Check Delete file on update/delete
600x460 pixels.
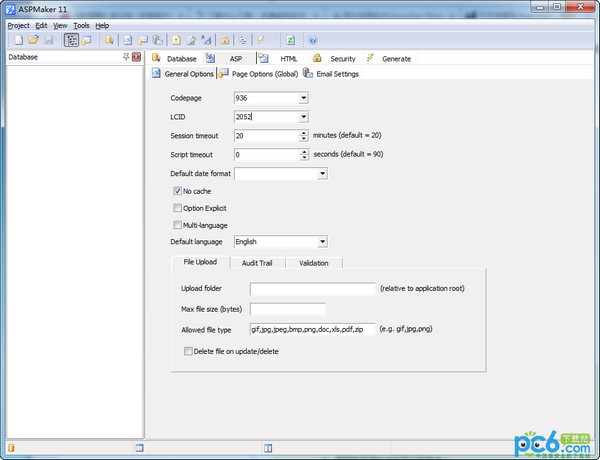click(188, 351)
